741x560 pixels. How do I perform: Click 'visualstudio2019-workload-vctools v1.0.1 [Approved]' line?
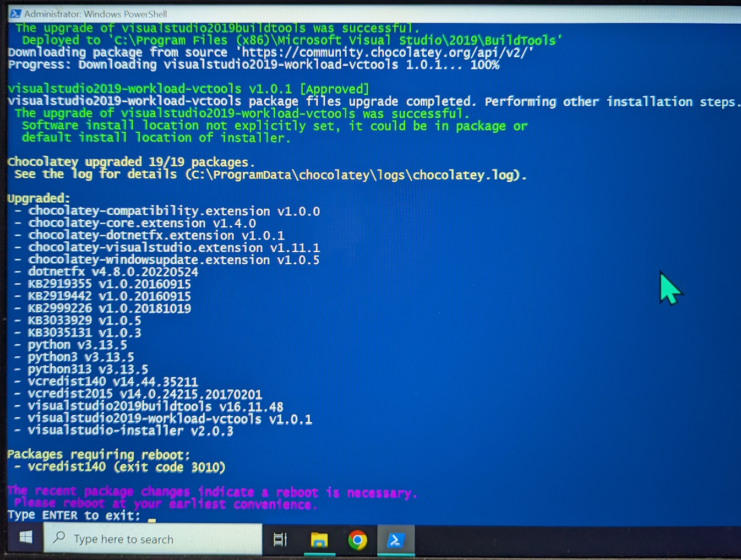coord(188,89)
